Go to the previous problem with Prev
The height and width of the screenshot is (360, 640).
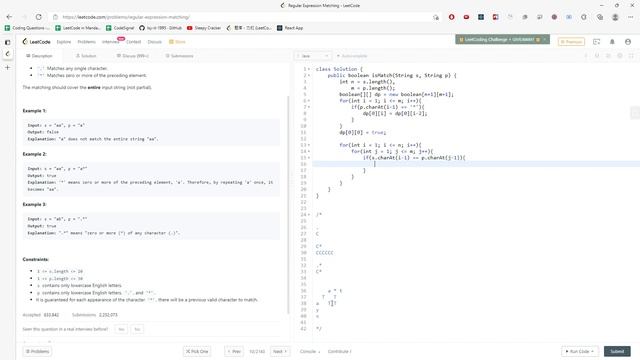click(234, 351)
